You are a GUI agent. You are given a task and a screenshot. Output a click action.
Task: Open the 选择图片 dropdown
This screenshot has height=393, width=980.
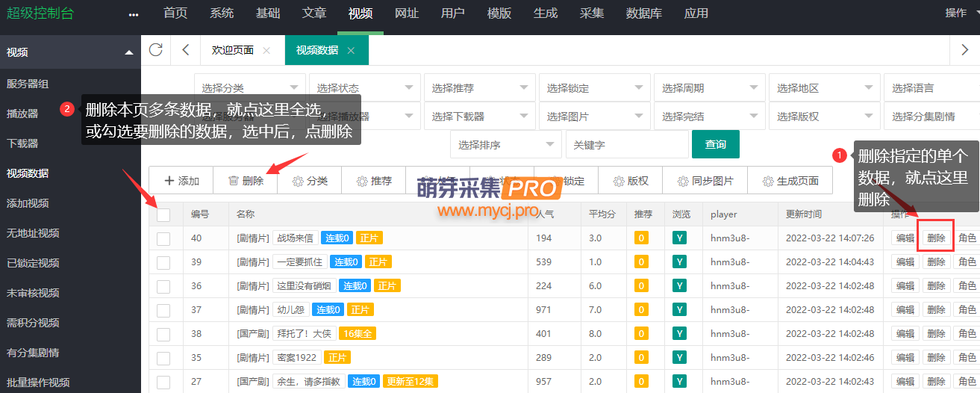click(595, 117)
